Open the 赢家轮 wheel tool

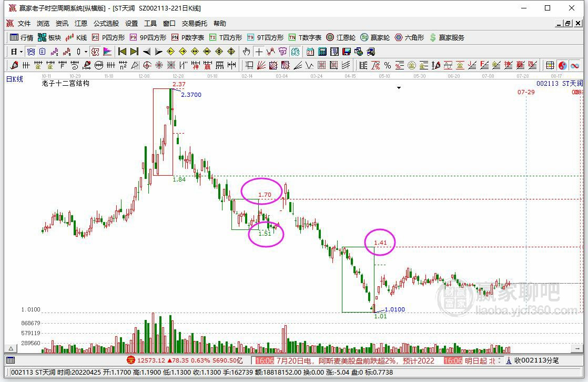375,37
